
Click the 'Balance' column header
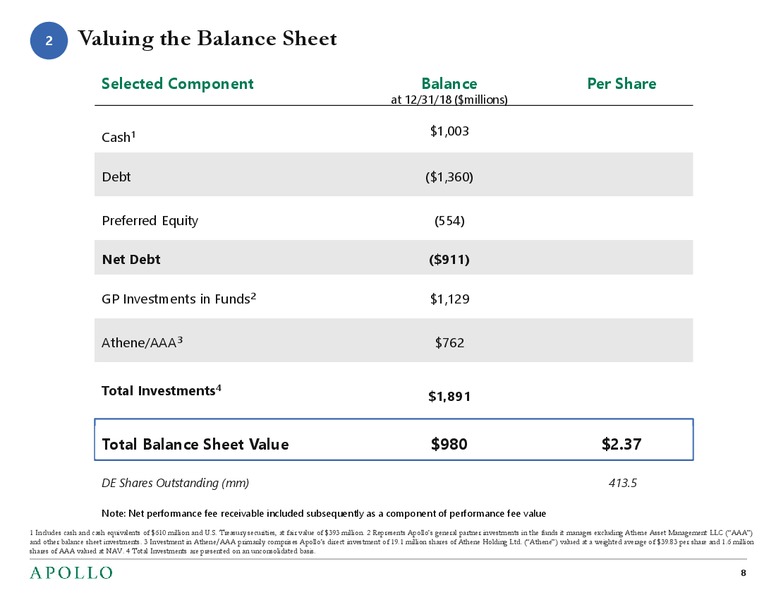(449, 83)
